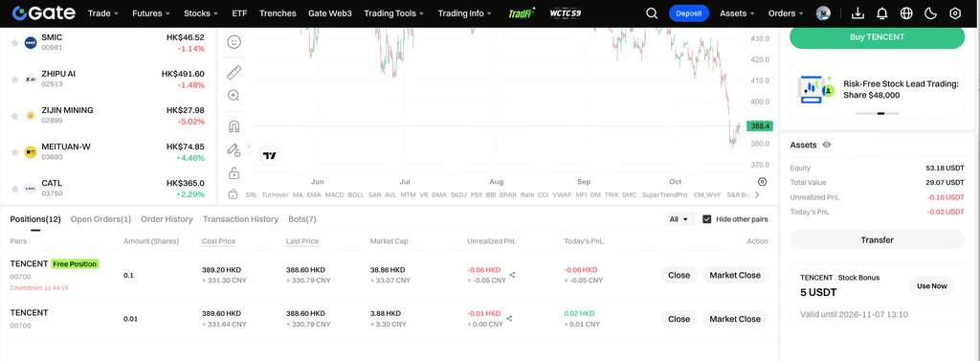Image resolution: width=980 pixels, height=361 pixels.
Task: Open the Trenches menu item
Action: [x=278, y=13]
